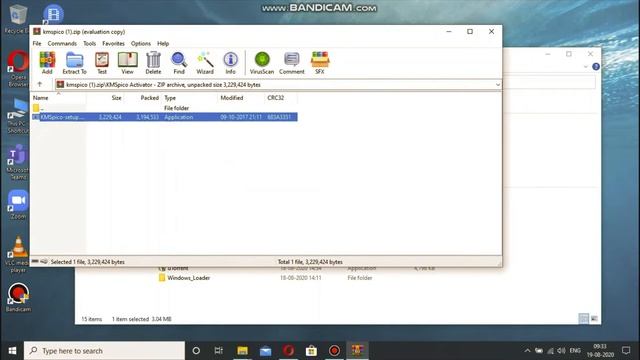Open the Options menu

pyautogui.click(x=141, y=43)
